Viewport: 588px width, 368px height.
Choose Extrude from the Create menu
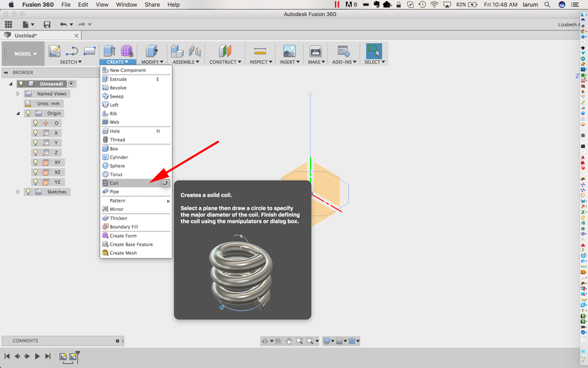(x=136, y=79)
